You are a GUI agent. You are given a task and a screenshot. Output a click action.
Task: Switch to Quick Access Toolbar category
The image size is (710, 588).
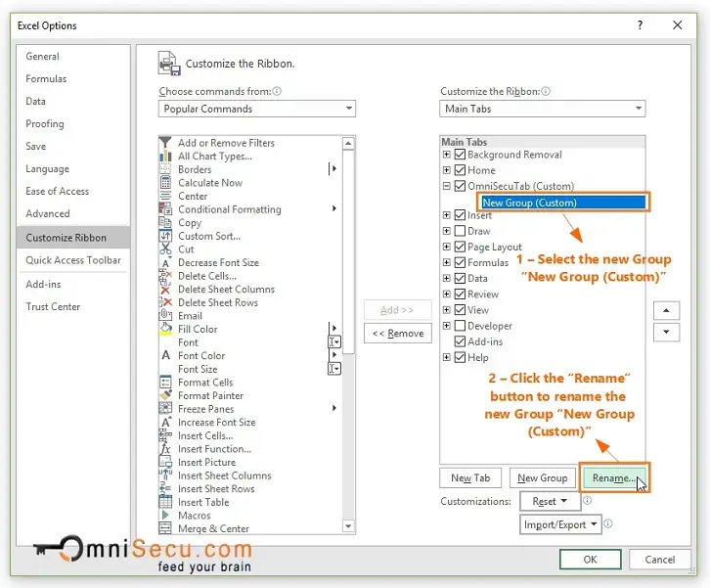tap(73, 260)
